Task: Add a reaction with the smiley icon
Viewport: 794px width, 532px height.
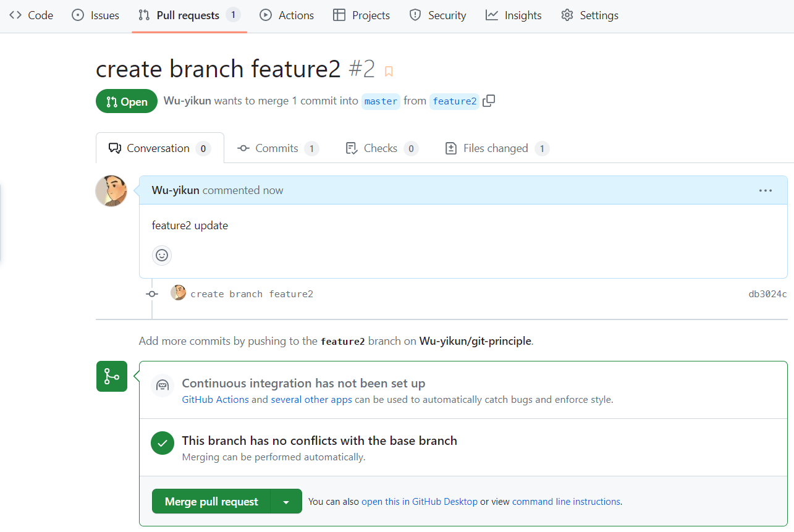Action: 162,255
